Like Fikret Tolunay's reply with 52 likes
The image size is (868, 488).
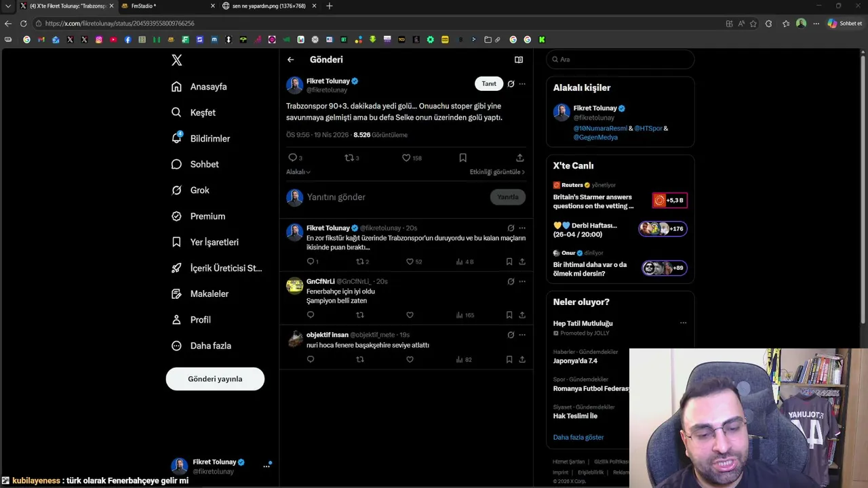click(x=415, y=262)
